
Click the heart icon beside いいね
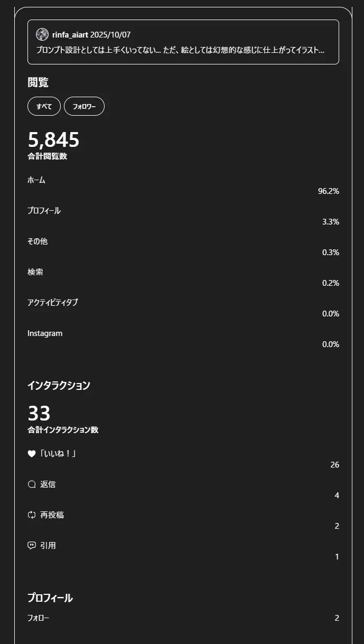pyautogui.click(x=32, y=454)
